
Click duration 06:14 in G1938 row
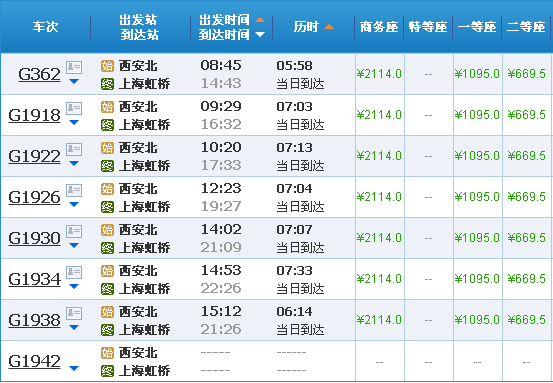point(294,311)
